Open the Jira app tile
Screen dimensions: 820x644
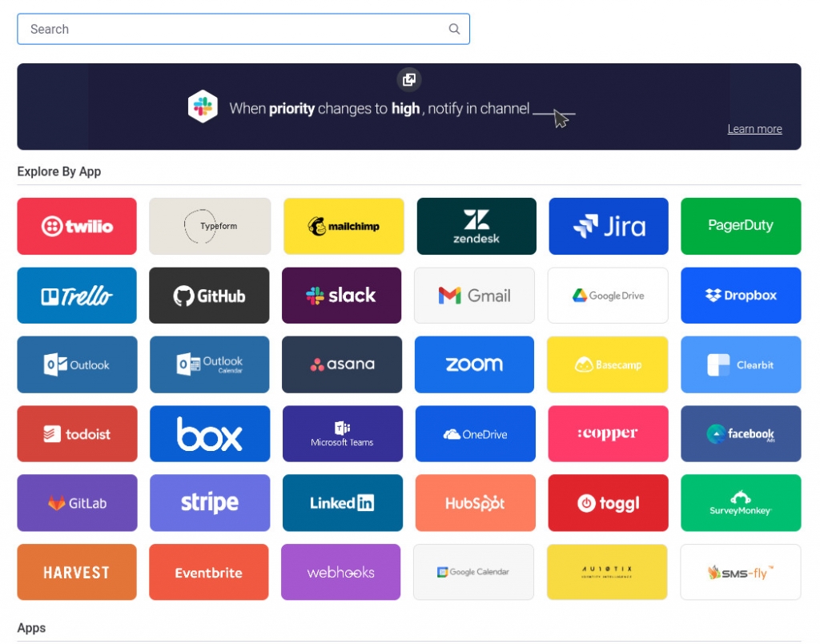point(609,226)
